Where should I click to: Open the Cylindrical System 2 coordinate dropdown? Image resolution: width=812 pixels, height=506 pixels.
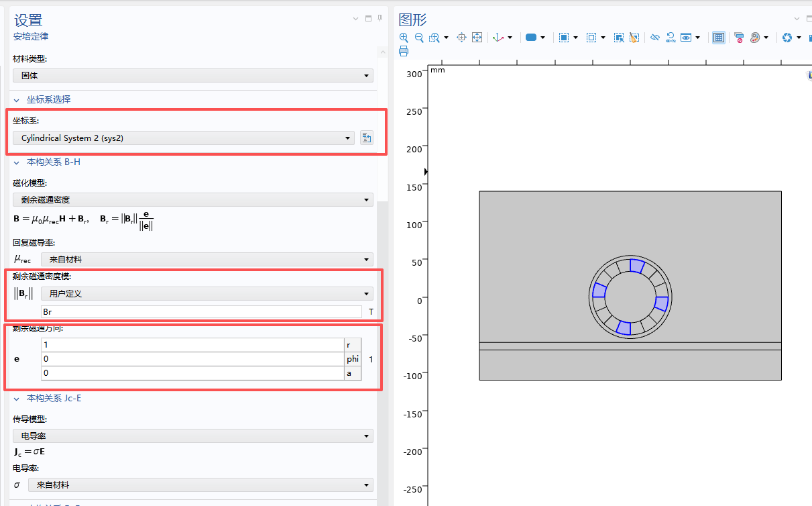pyautogui.click(x=184, y=138)
